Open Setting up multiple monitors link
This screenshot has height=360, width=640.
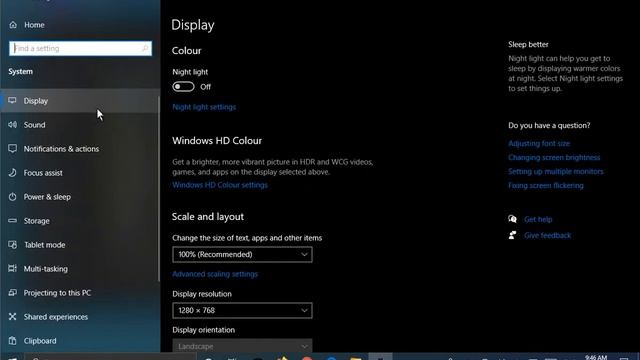tap(556, 171)
